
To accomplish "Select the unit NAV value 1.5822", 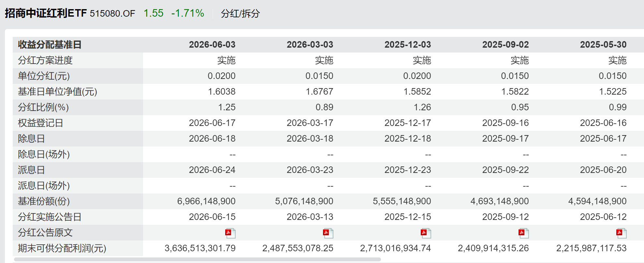I will point(515,92).
